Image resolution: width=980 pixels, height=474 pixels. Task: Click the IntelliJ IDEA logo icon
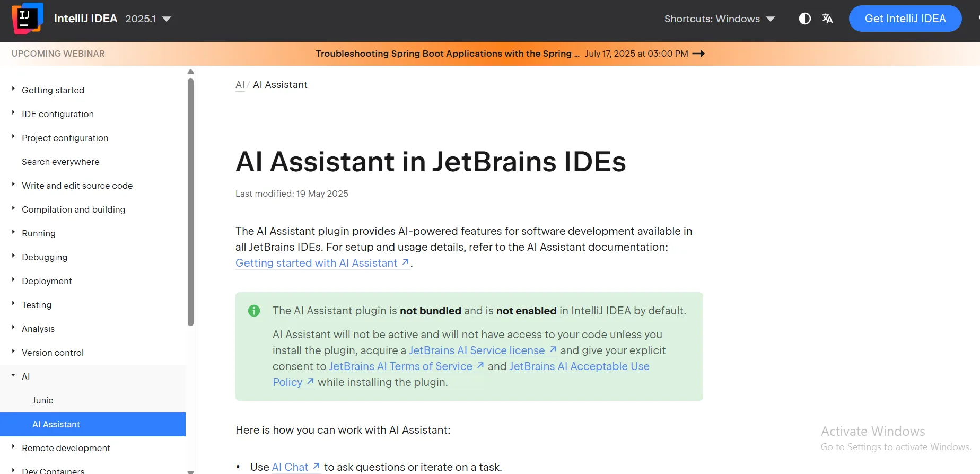pyautogui.click(x=27, y=19)
